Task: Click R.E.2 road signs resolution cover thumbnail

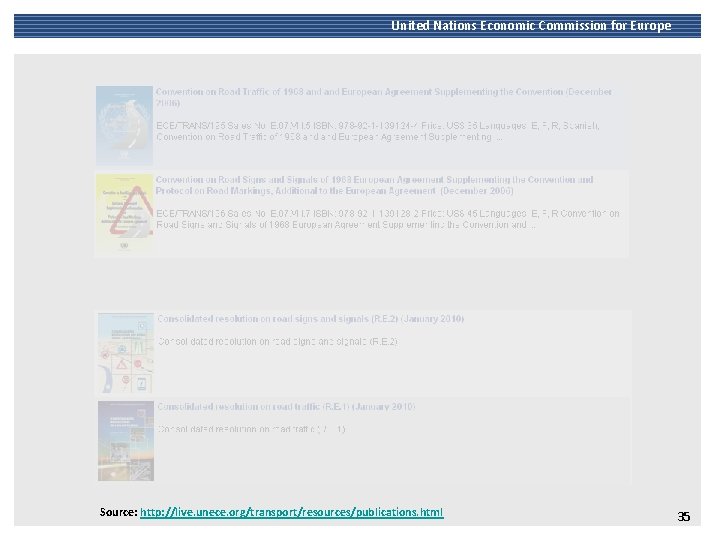Action: 126,353
